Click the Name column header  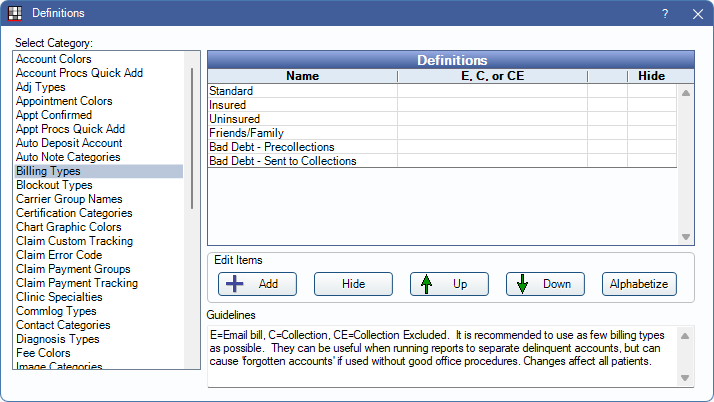(301, 76)
